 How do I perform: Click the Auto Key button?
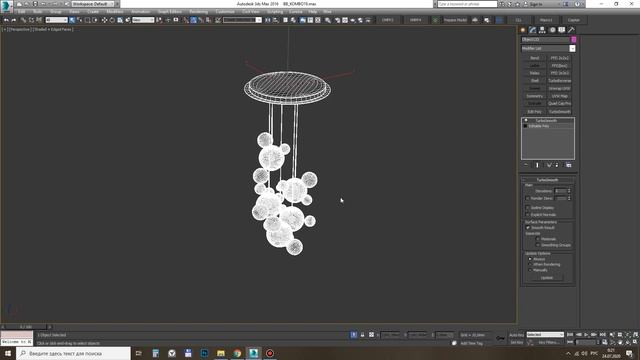pos(516,335)
